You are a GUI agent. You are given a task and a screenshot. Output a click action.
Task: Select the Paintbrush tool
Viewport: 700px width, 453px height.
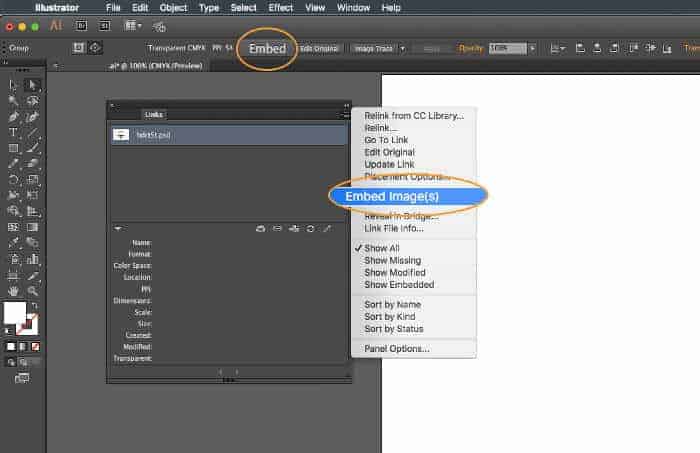point(32,148)
